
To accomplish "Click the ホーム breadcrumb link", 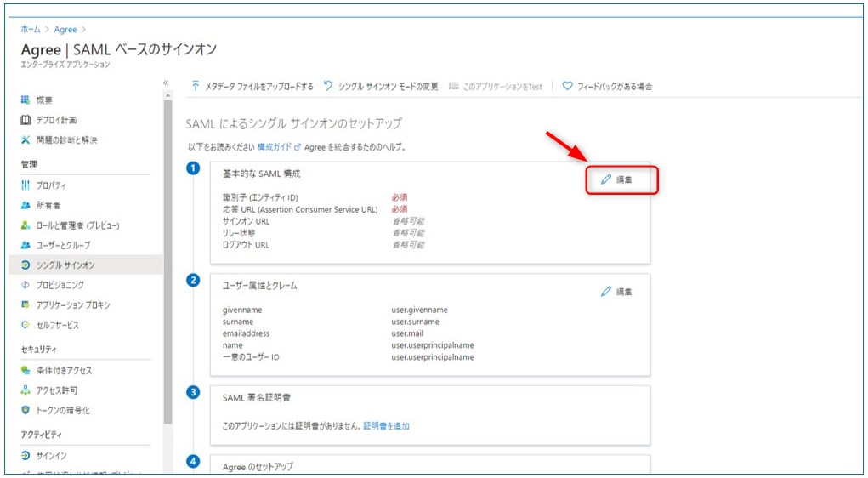I will click(x=31, y=30).
